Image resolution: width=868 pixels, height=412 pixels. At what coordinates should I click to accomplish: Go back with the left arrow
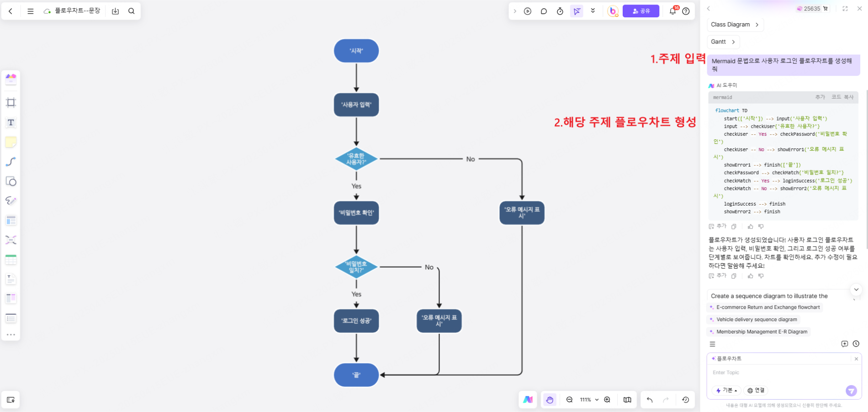11,11
